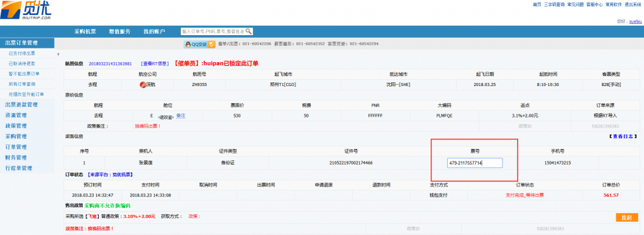Click passenger name 张景莲

point(145,163)
